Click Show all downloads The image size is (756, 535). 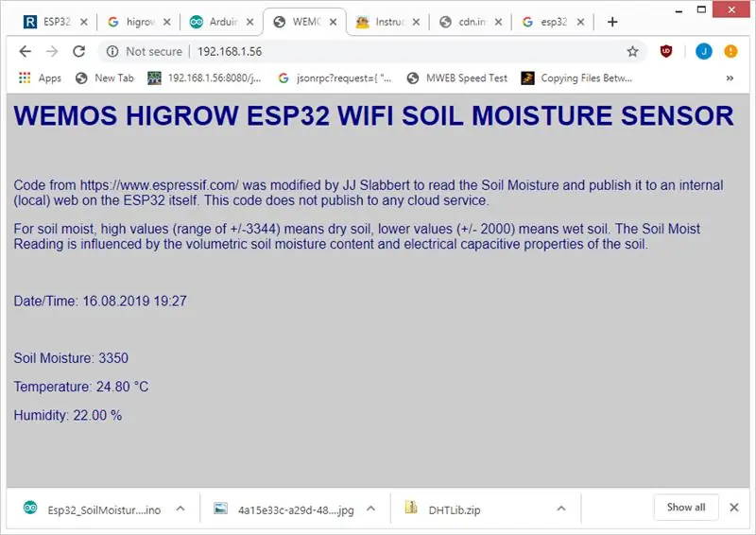pyautogui.click(x=686, y=507)
